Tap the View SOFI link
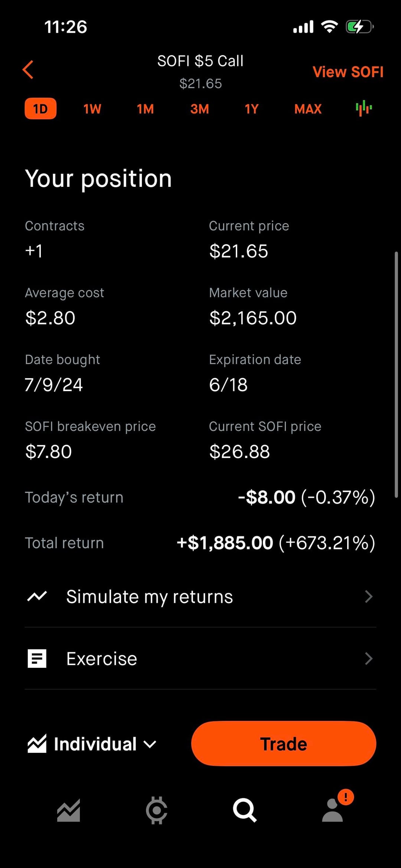This screenshot has height=868, width=401. click(348, 72)
